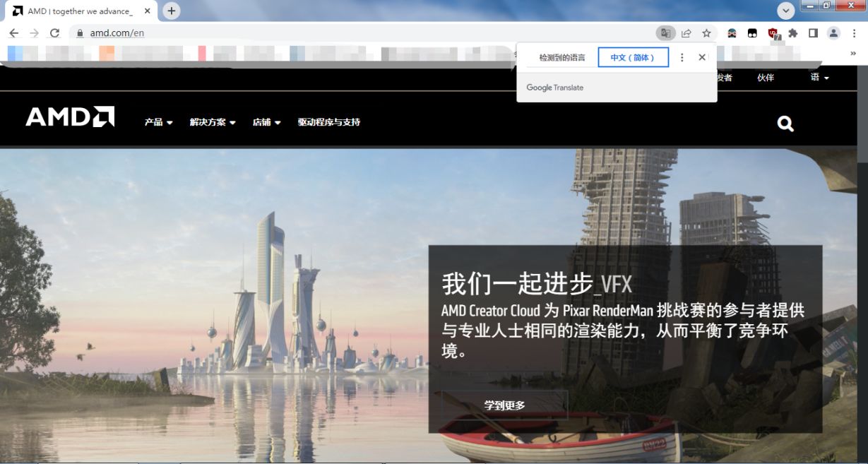This screenshot has width=868, height=464.
Task: Click the share page icon in address bar
Action: pos(686,33)
